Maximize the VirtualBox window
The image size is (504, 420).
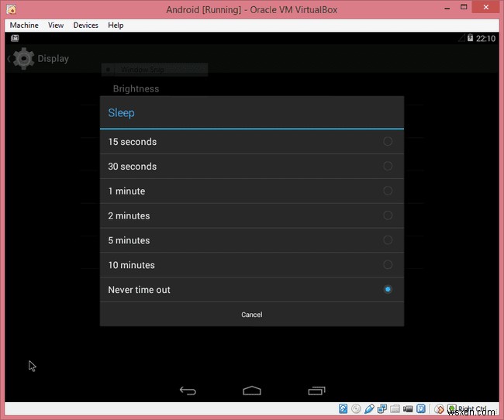coord(464,7)
